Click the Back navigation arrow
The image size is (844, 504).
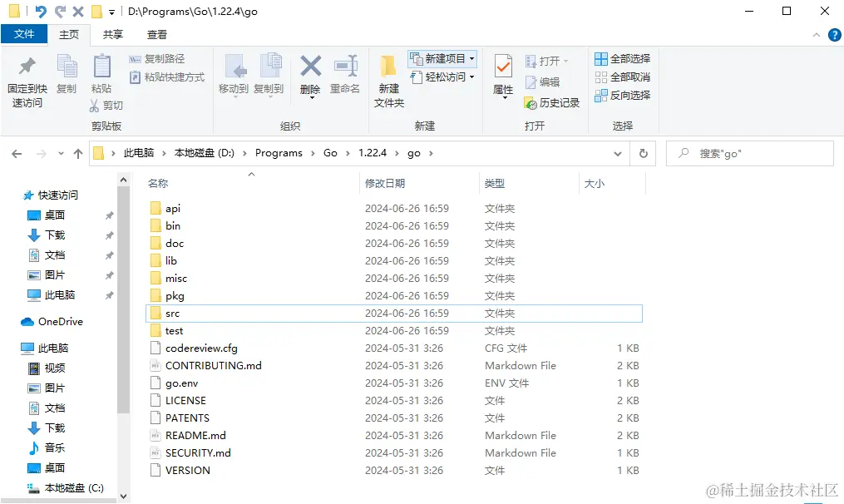click(17, 154)
